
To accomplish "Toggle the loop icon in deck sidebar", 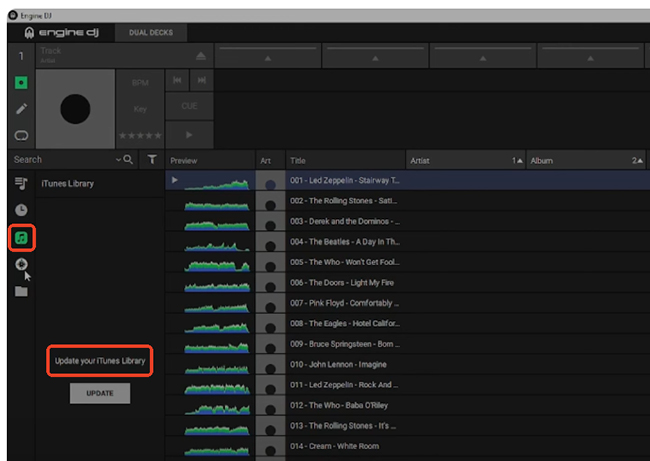I will [21, 136].
